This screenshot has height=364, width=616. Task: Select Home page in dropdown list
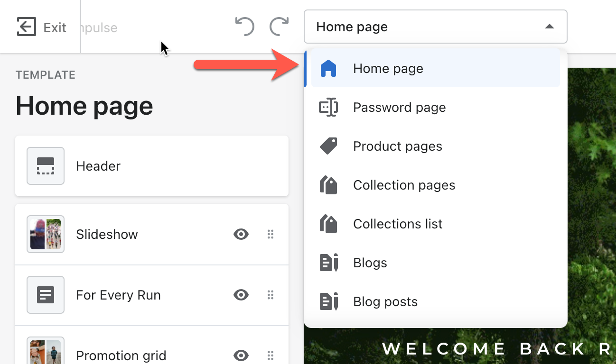[436, 69]
